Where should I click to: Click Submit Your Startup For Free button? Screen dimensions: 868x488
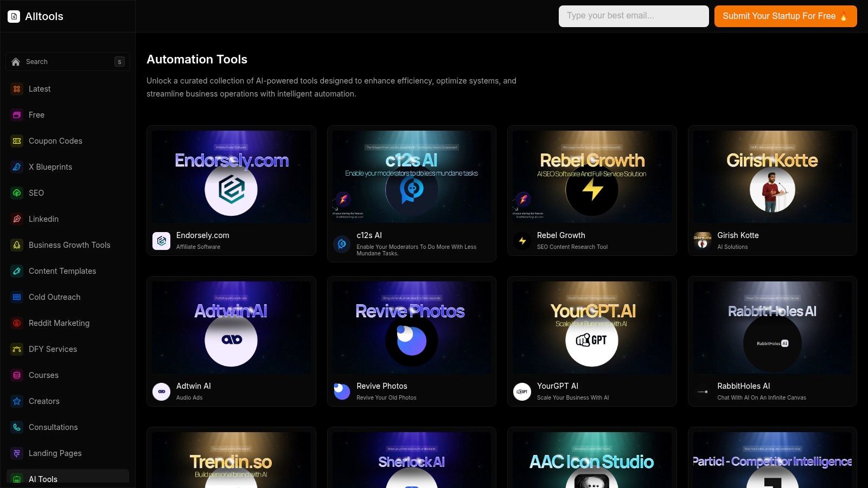(786, 16)
